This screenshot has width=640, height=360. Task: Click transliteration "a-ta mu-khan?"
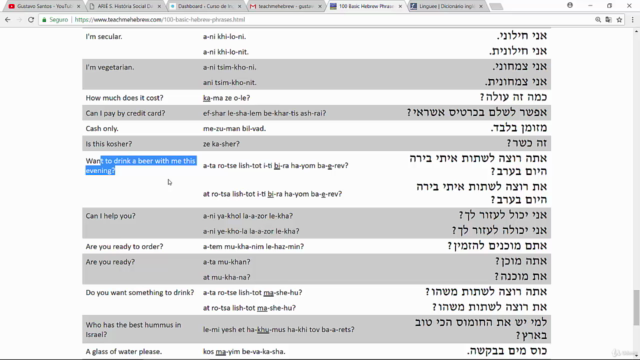(x=227, y=262)
